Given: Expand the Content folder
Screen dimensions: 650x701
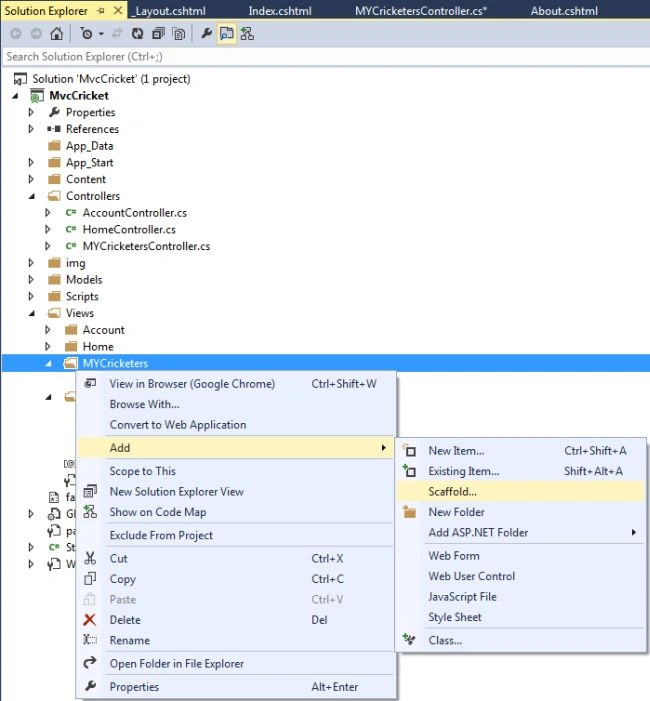Looking at the screenshot, I should point(31,179).
